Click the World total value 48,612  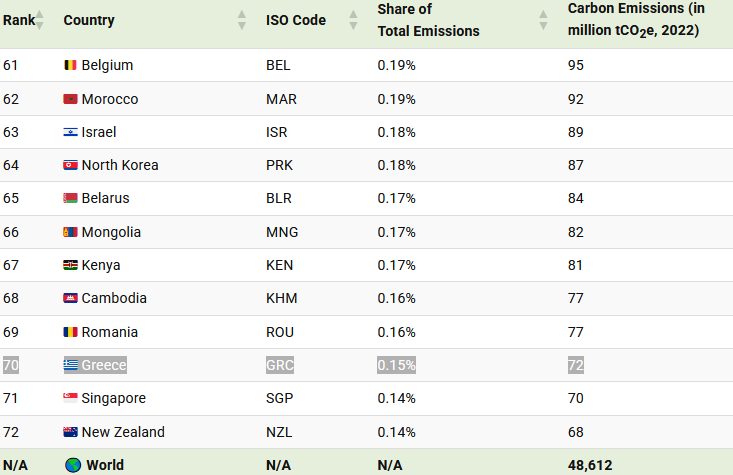(x=590, y=465)
